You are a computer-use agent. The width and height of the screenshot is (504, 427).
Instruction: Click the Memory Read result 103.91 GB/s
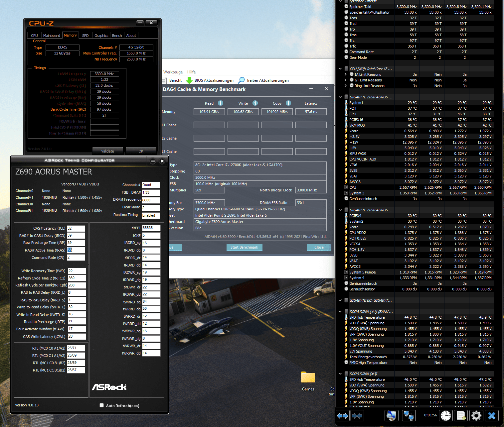209,112
